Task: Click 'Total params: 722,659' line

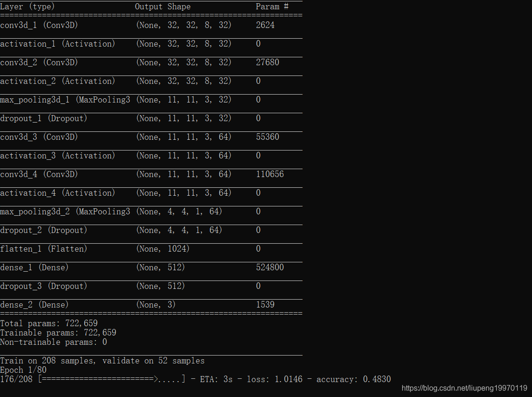Action: tap(49, 323)
